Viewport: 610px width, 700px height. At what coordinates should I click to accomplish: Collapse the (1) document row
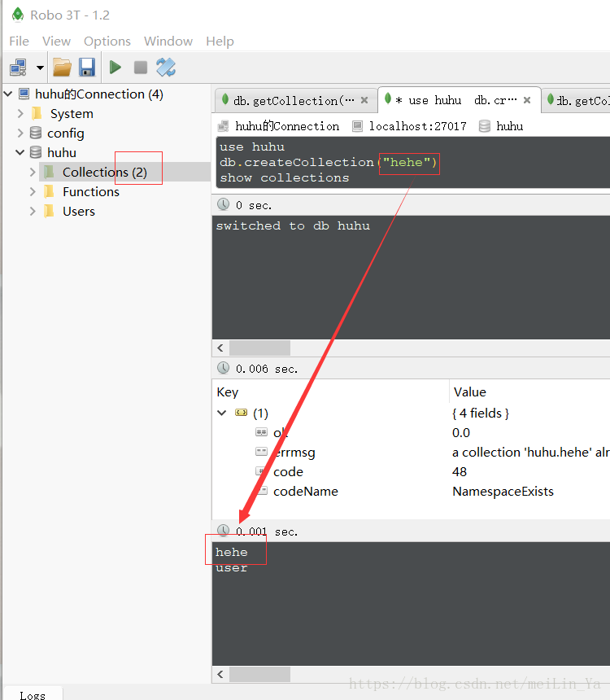point(222,413)
